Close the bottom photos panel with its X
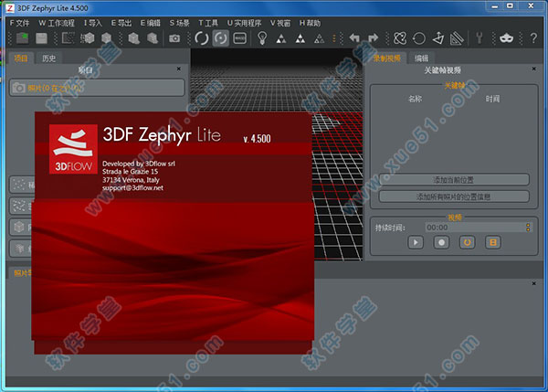The image size is (548, 392). point(533,283)
